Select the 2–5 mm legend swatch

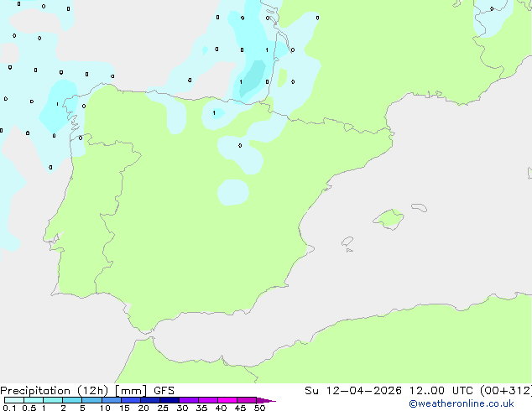tap(72, 400)
